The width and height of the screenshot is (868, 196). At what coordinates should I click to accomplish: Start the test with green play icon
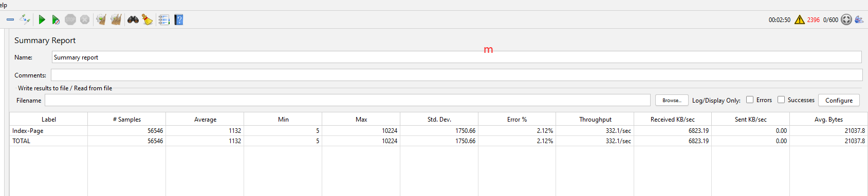click(42, 19)
